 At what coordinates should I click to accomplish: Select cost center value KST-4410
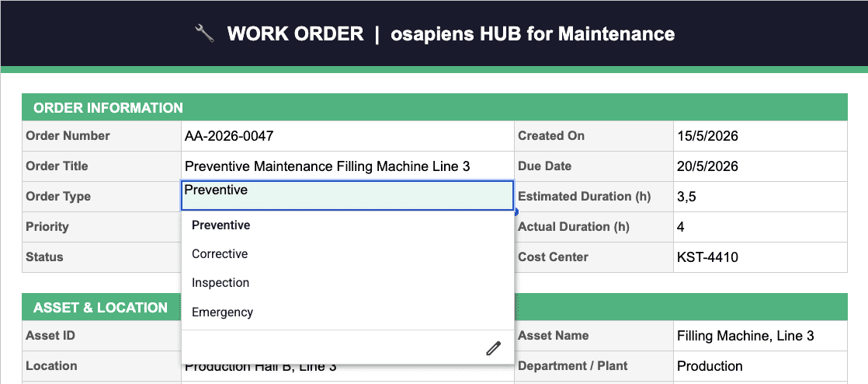(760, 257)
